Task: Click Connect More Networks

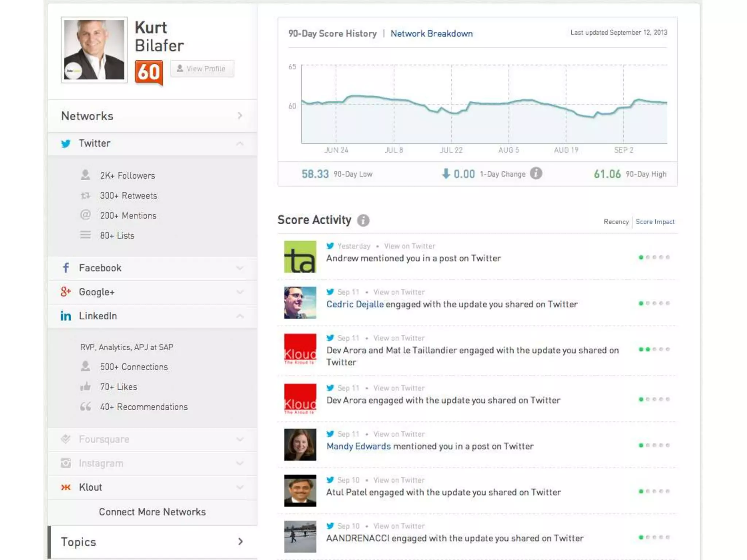Action: (152, 512)
